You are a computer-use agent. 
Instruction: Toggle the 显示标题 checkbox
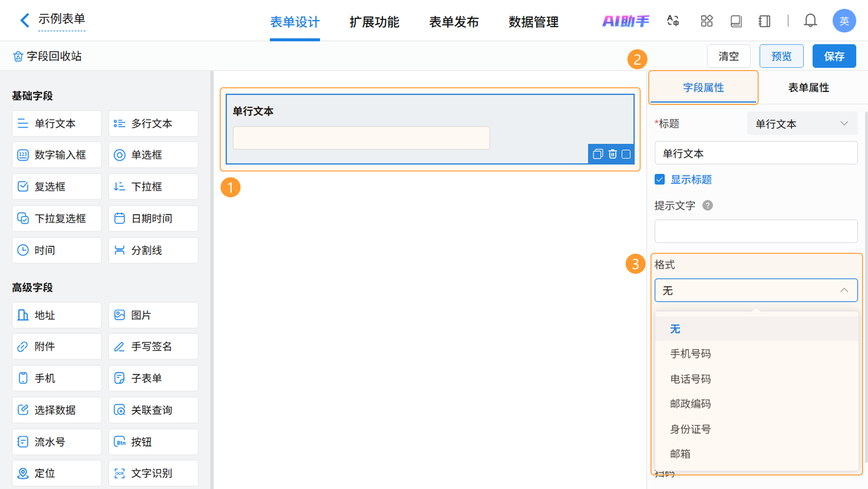(659, 179)
